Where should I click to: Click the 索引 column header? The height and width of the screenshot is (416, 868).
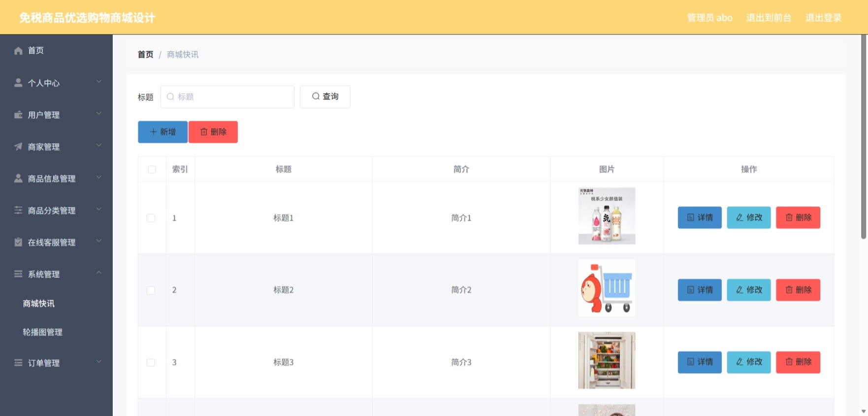coord(180,169)
